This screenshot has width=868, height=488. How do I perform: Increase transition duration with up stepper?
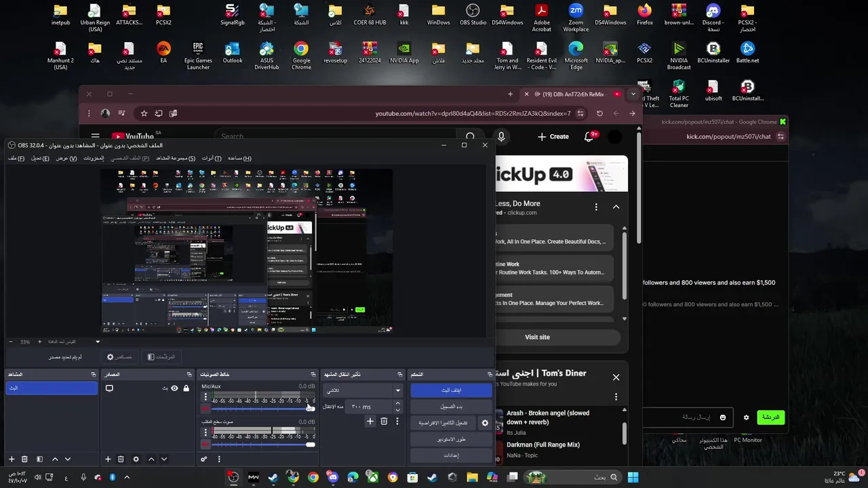point(397,403)
